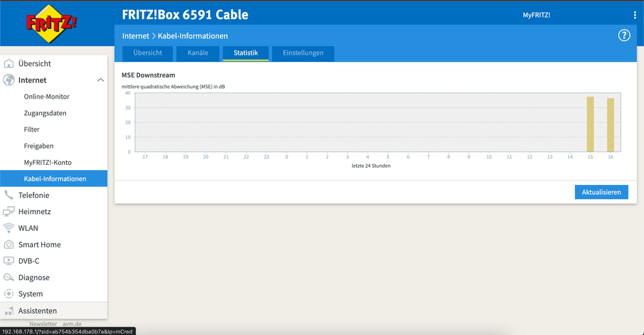Click the Diagnose icon
The image size is (644, 335).
click(x=8, y=278)
